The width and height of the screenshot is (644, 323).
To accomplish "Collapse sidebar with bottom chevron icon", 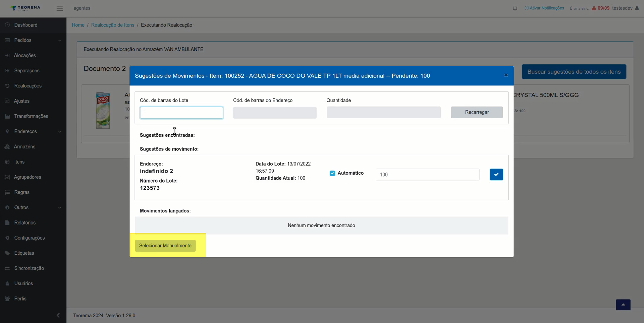I will 58,315.
